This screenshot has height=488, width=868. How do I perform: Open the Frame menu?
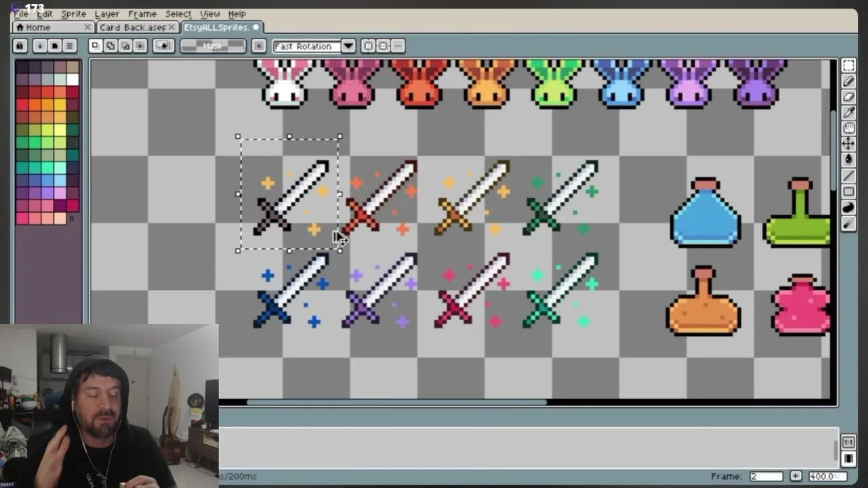pyautogui.click(x=142, y=14)
